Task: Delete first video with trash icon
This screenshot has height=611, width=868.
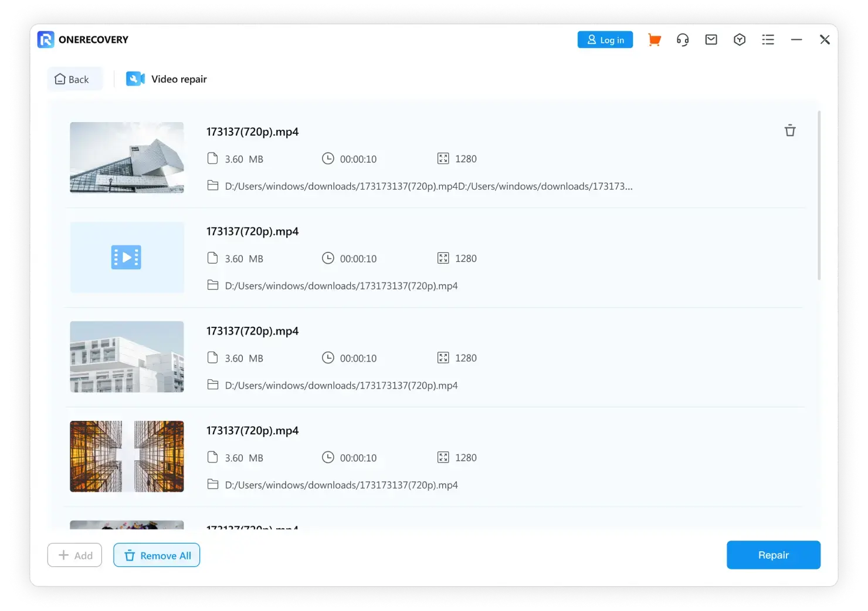Action: [789, 131]
